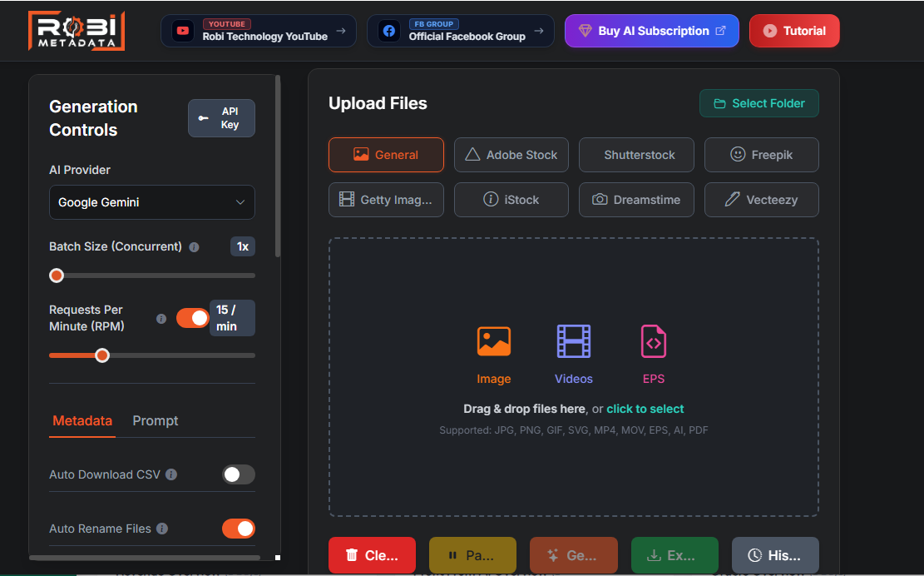Click the Batch Size slider handle

(x=57, y=276)
